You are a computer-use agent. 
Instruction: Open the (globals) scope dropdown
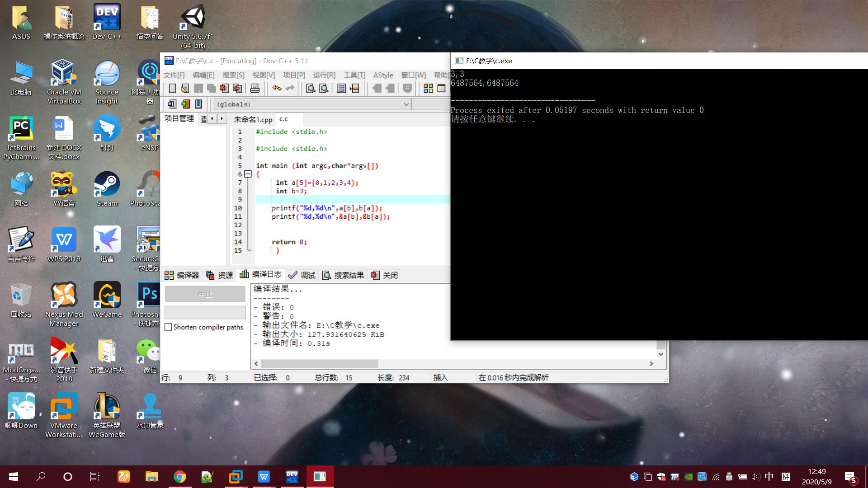tap(406, 104)
